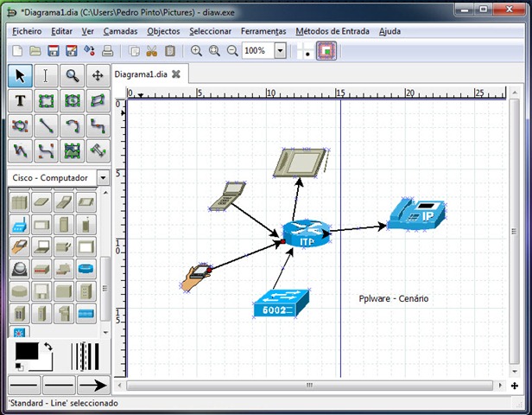
Task: Click the shape palette scroll down arrow
Action: [105, 333]
